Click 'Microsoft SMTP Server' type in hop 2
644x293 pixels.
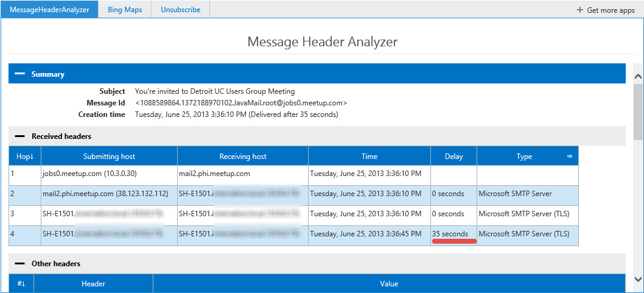tap(528, 194)
